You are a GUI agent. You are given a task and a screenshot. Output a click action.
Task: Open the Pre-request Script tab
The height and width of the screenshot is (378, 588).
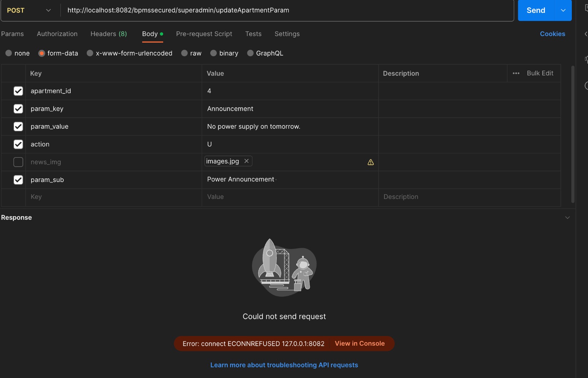[x=204, y=34]
